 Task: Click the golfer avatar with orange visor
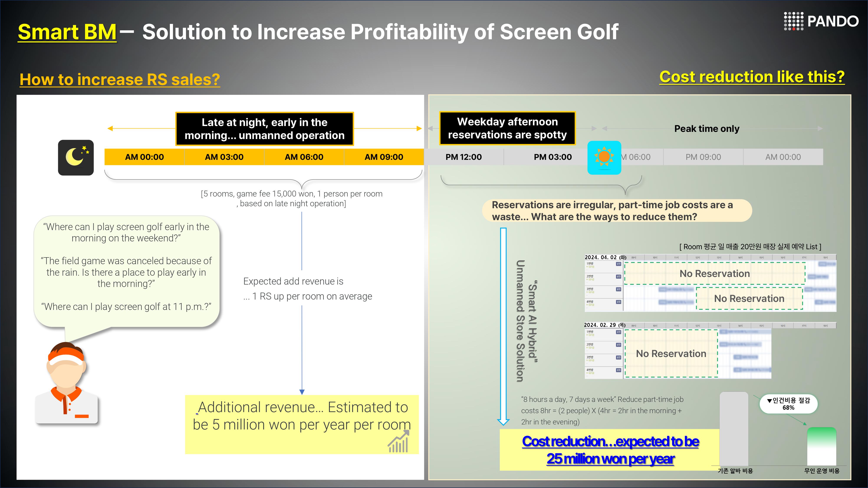point(66,383)
